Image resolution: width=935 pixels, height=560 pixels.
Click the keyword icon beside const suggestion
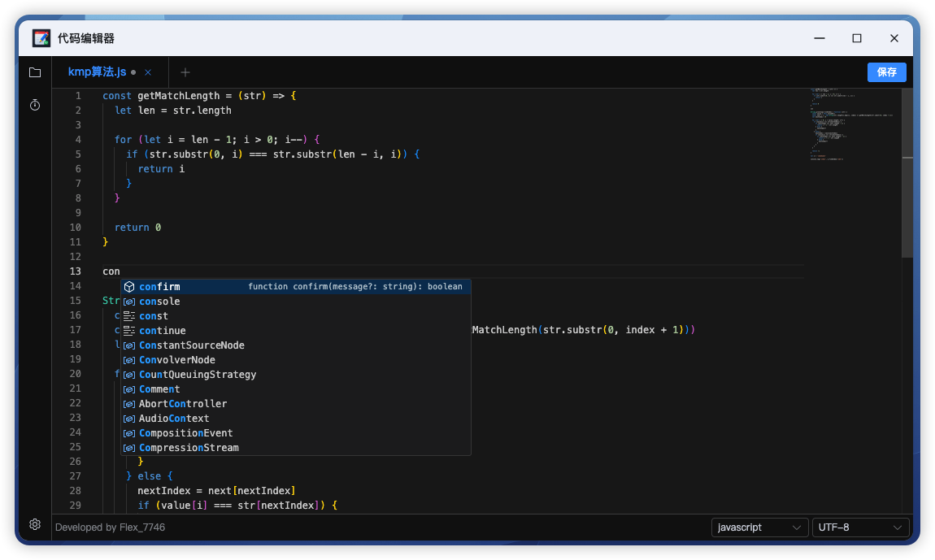(x=129, y=316)
